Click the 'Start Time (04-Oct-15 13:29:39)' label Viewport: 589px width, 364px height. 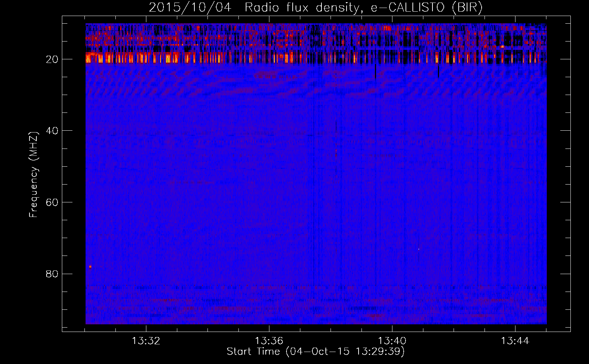coord(316,351)
